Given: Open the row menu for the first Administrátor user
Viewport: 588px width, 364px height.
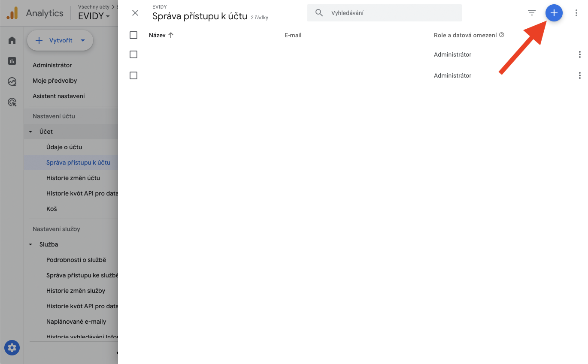Looking at the screenshot, I should coord(579,54).
